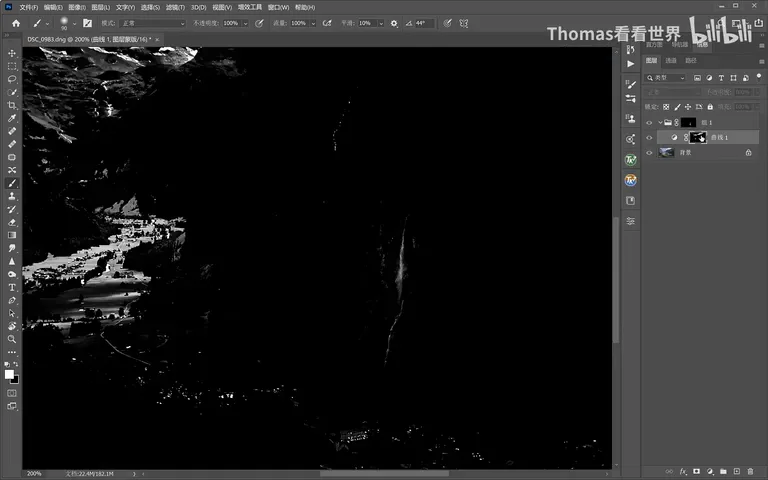The height and width of the screenshot is (480, 768).
Task: Open the brush preset picker arrow
Action: 74,24
